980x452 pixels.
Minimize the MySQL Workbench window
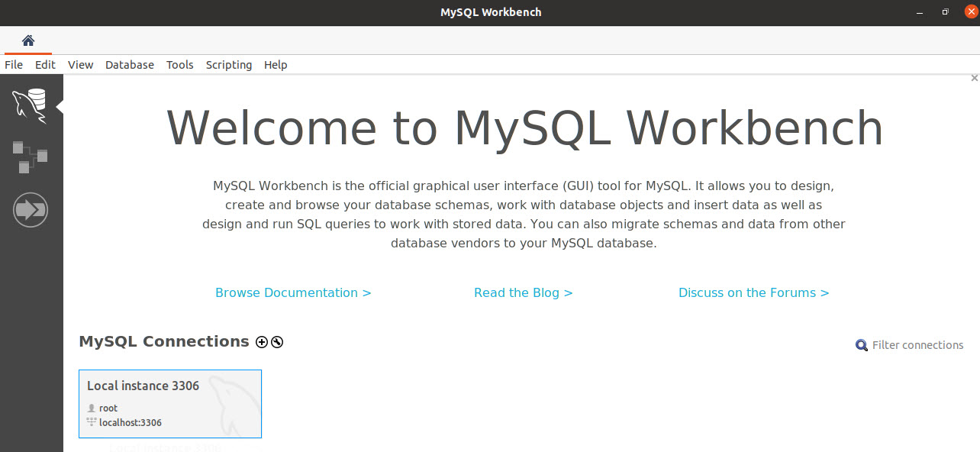tap(918, 12)
